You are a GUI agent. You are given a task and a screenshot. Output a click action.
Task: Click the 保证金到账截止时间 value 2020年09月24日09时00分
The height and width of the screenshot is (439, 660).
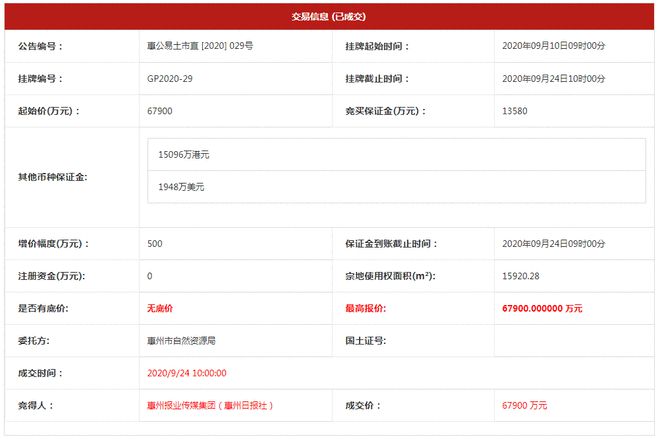553,243
